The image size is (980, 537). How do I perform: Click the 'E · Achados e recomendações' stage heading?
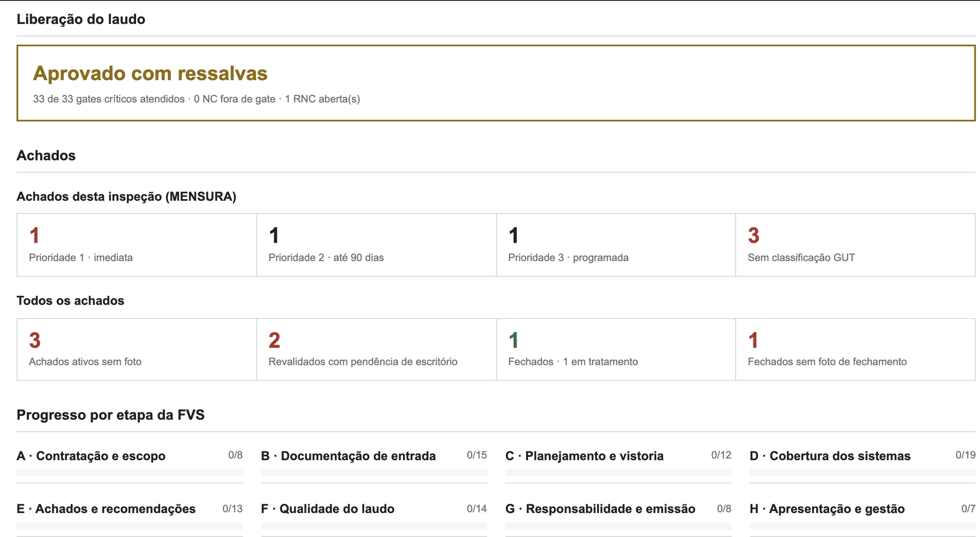[x=106, y=509]
